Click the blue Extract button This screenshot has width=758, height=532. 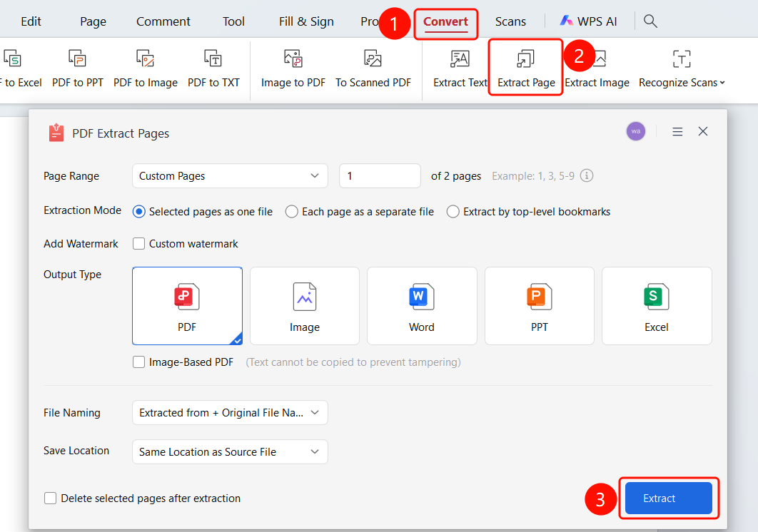pos(669,498)
